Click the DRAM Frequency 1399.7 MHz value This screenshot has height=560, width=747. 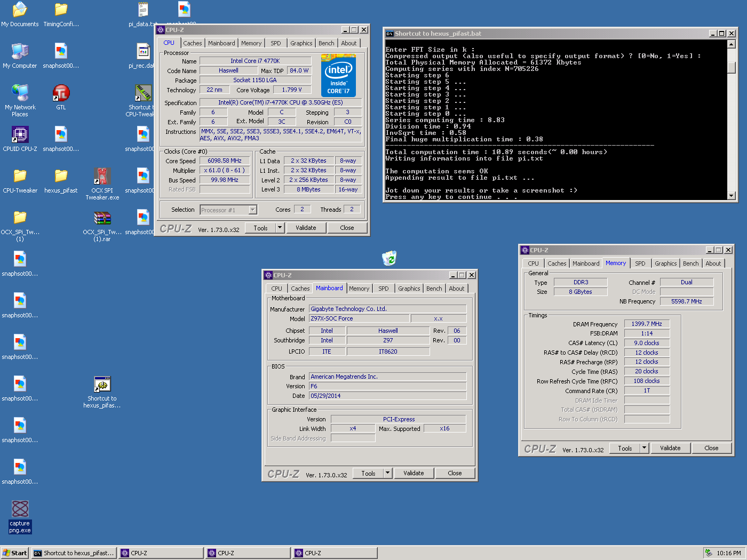647,324
